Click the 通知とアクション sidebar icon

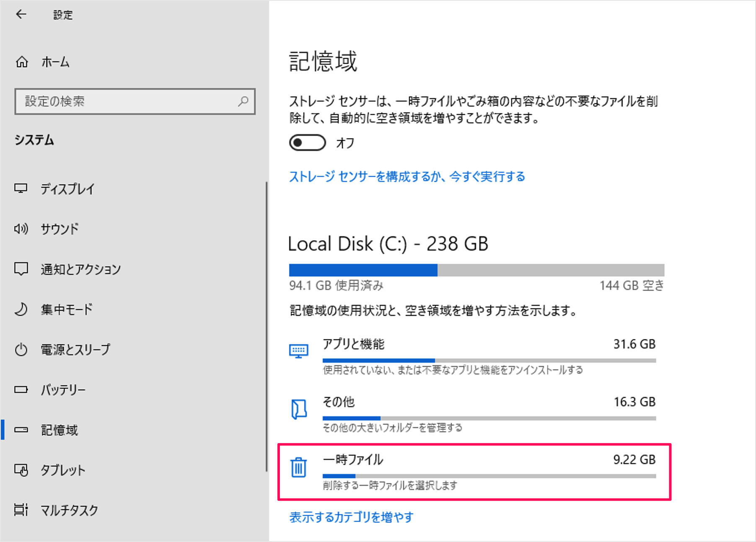click(21, 269)
